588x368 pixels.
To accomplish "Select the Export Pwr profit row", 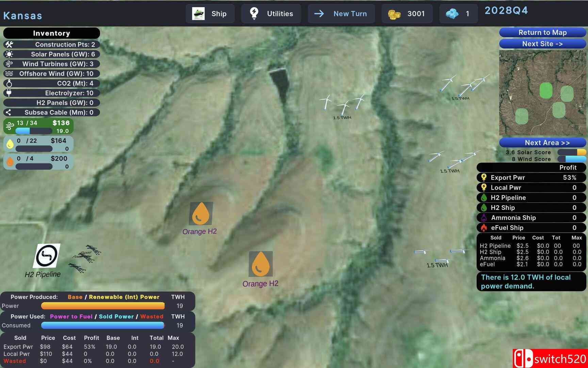I will [x=531, y=178].
